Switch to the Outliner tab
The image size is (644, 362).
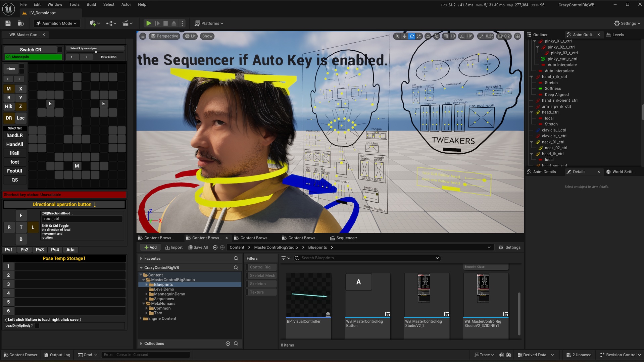point(540,35)
